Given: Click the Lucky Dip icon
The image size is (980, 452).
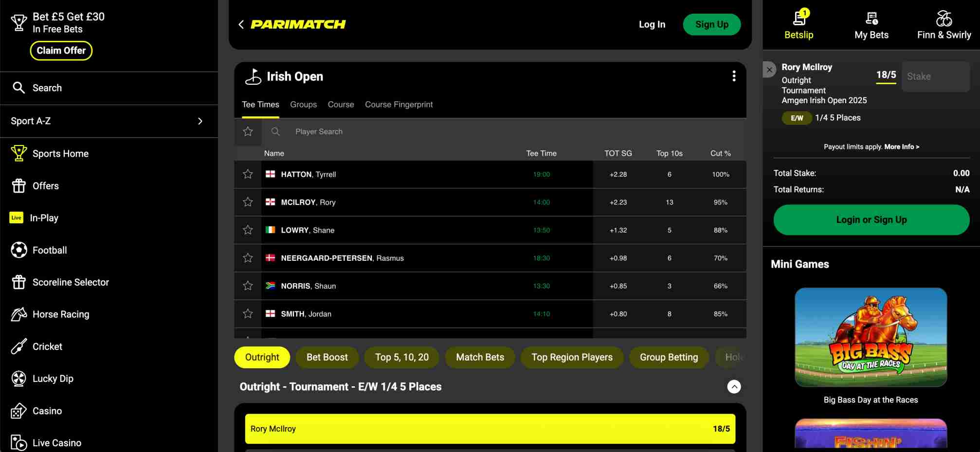Looking at the screenshot, I should click(x=18, y=379).
